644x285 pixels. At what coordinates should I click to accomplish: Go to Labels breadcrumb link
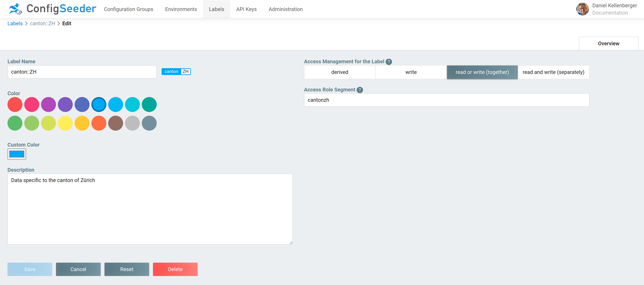[x=15, y=24]
